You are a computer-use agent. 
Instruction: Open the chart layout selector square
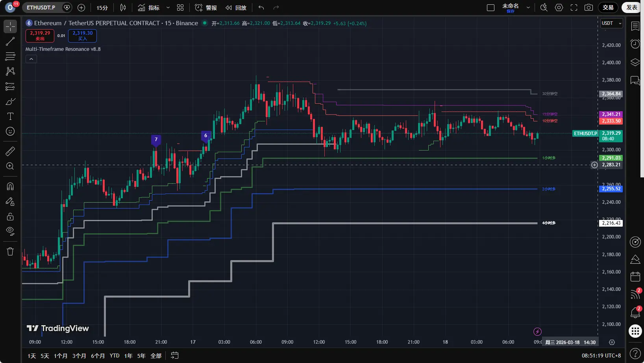(490, 7)
